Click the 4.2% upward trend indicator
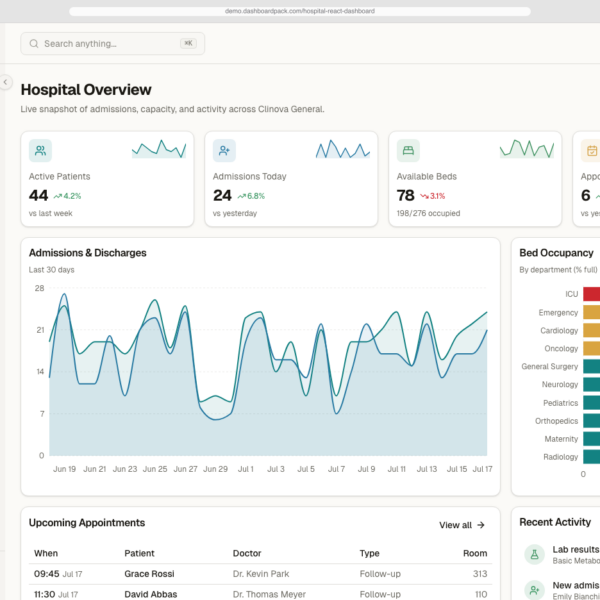The image size is (600, 600). (x=67, y=196)
